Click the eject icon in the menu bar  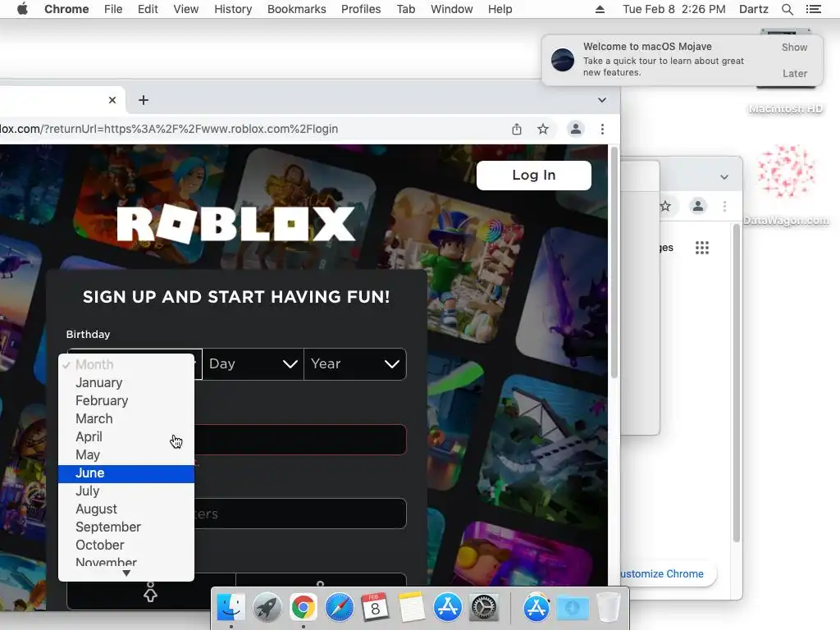click(600, 9)
